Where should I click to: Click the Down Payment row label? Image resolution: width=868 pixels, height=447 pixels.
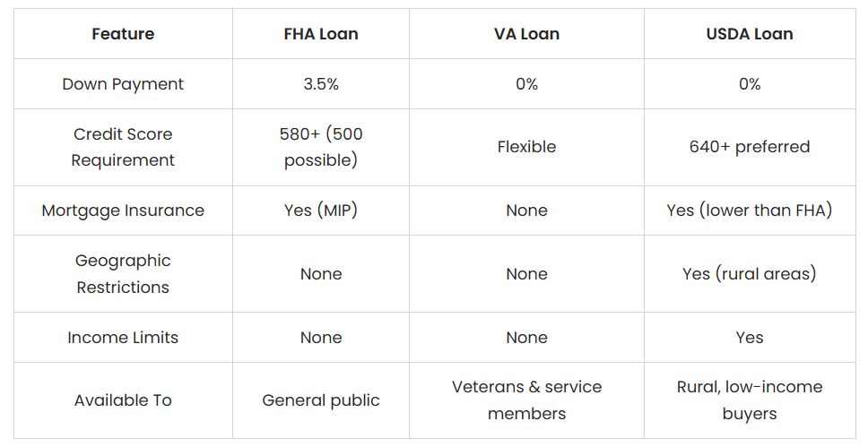(123, 84)
